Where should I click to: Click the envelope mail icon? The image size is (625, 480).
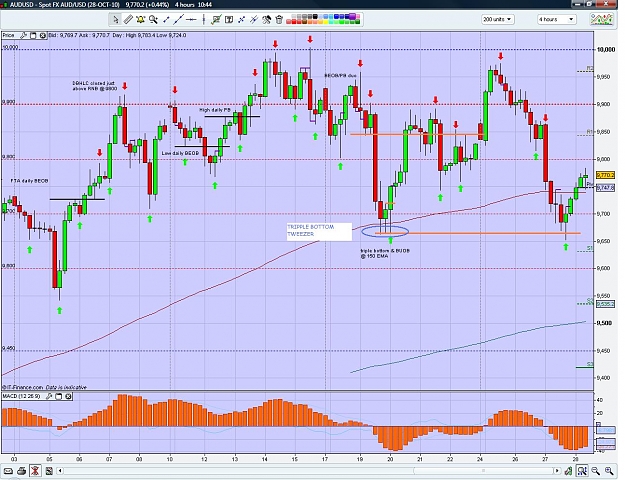8,471
